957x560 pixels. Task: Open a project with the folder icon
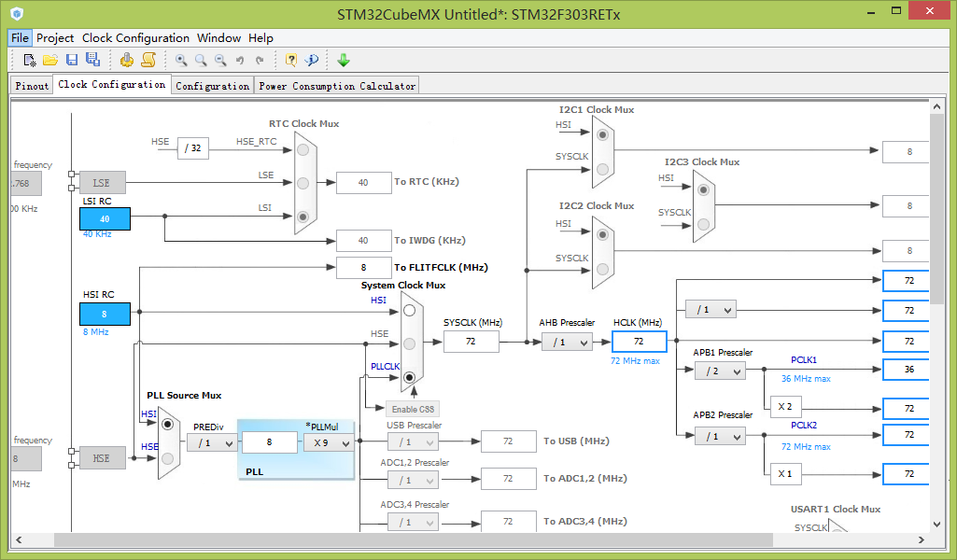pos(50,60)
